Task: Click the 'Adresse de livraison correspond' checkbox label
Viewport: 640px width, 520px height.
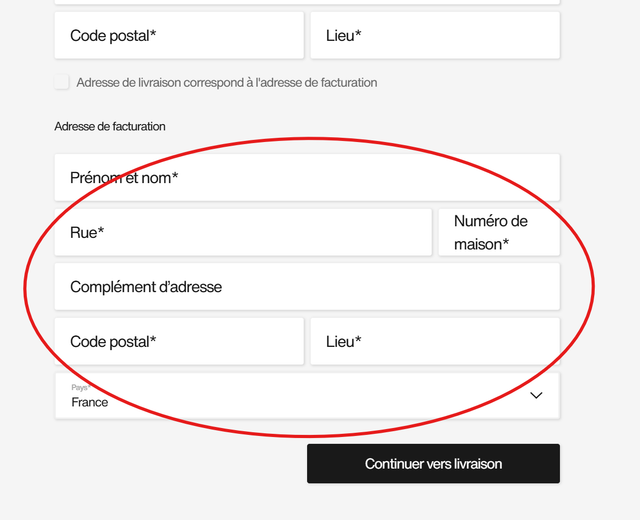Action: tap(227, 83)
